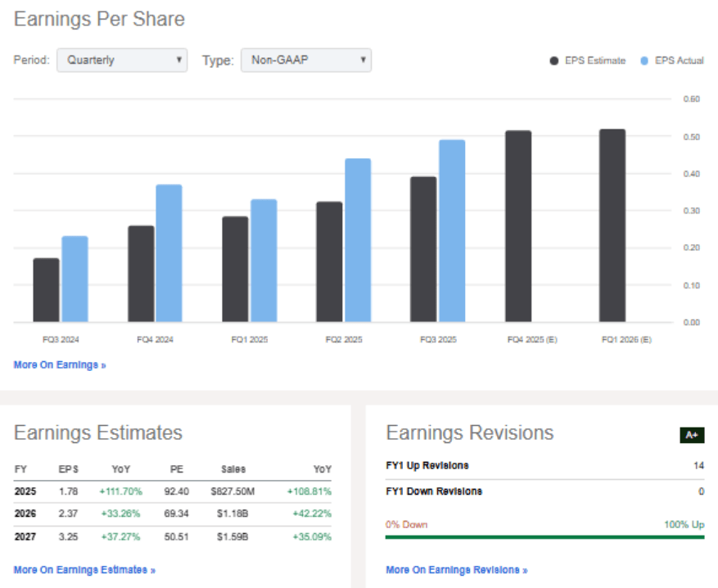Select the 2027 row in Earnings Estimates
This screenshot has height=588, width=718.
click(x=173, y=536)
